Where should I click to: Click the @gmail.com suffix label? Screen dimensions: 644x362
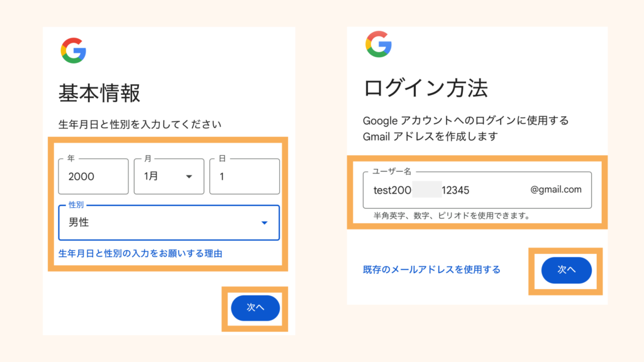tap(556, 190)
